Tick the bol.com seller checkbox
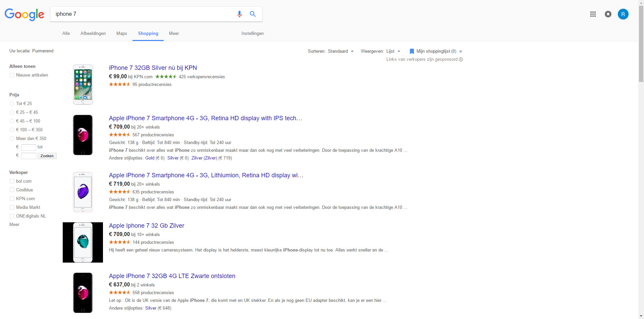This screenshot has width=644, height=319. (12, 181)
